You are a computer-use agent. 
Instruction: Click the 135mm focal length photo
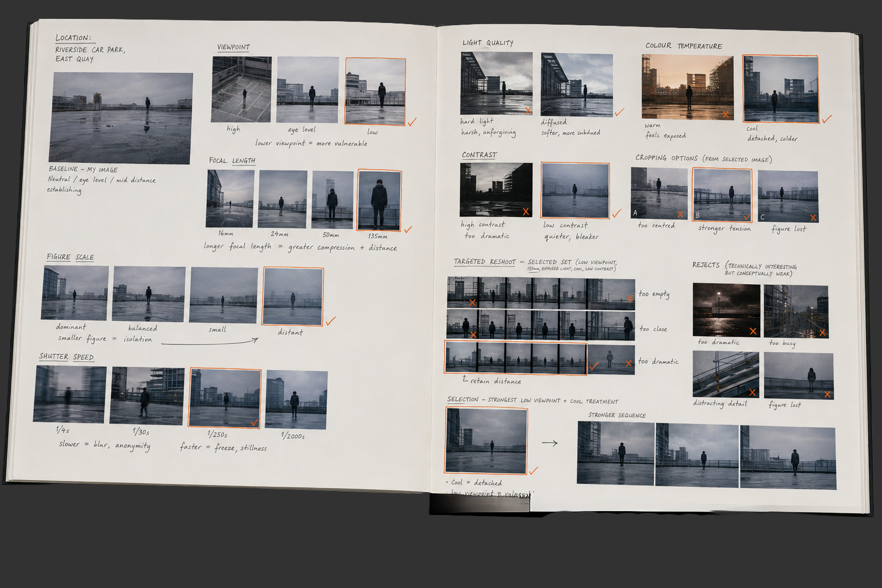[x=379, y=200]
